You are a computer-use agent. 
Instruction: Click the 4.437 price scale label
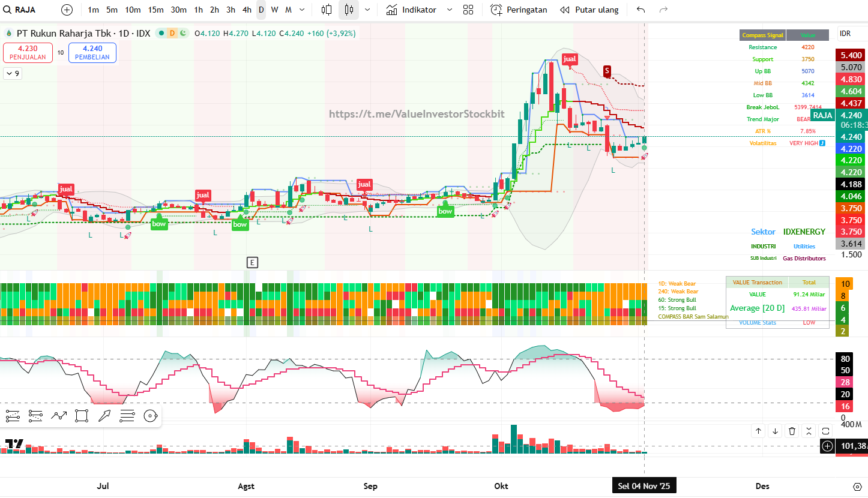point(851,103)
